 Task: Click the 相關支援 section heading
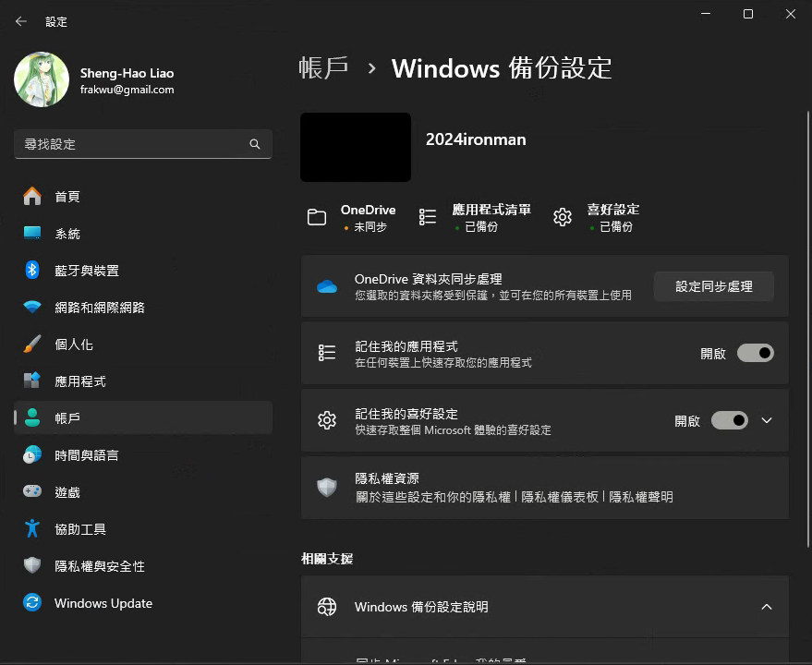(x=327, y=558)
